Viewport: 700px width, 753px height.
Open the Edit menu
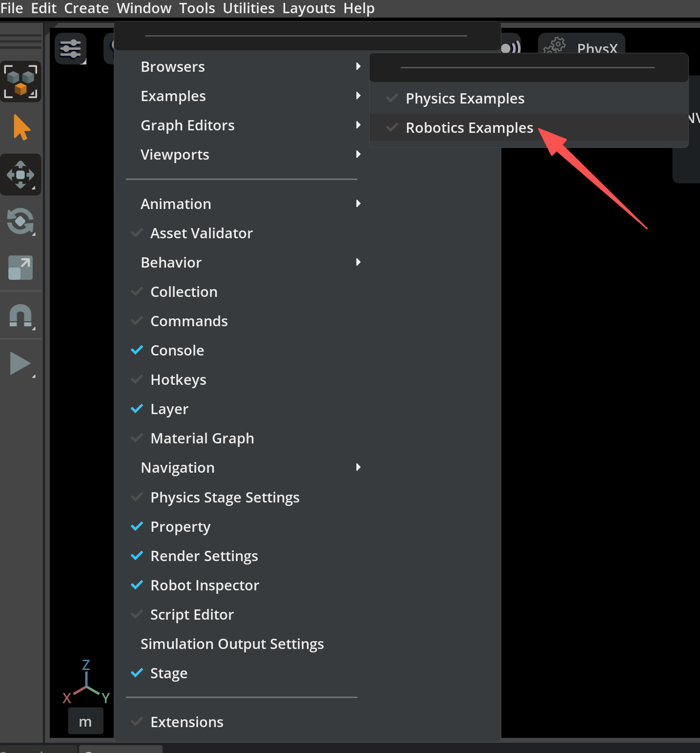pyautogui.click(x=44, y=8)
